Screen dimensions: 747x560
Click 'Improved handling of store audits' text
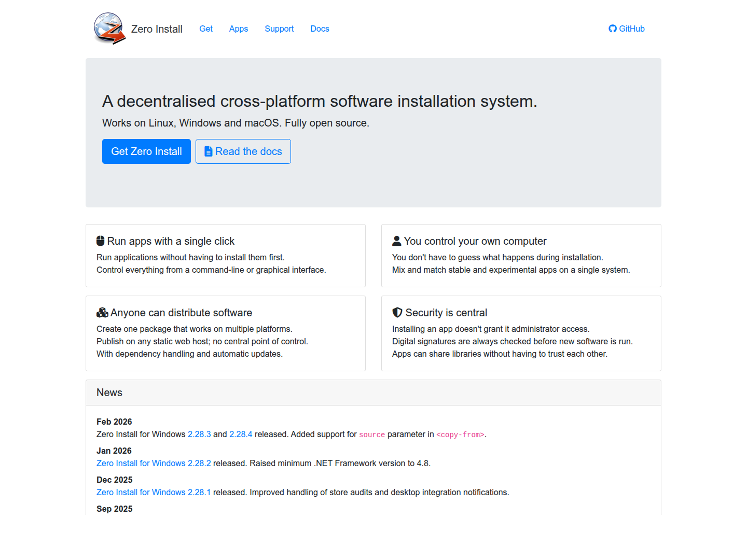point(379,492)
